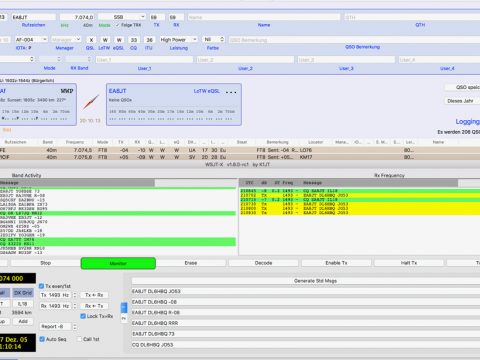Click the QSL field showing X

pos(91,40)
